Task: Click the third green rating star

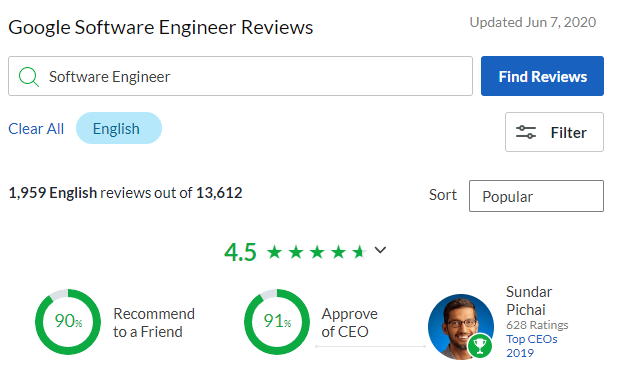Action: click(x=317, y=252)
